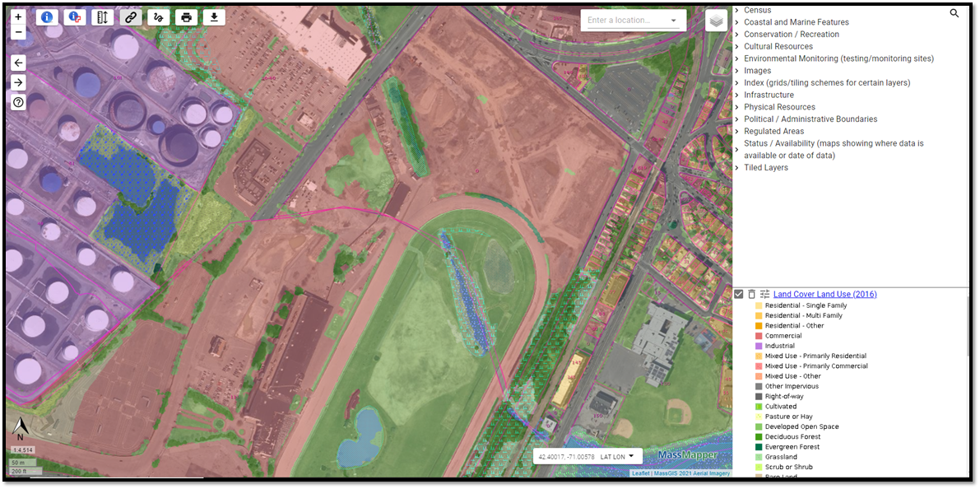Open layer style options sliders icon

(764, 294)
